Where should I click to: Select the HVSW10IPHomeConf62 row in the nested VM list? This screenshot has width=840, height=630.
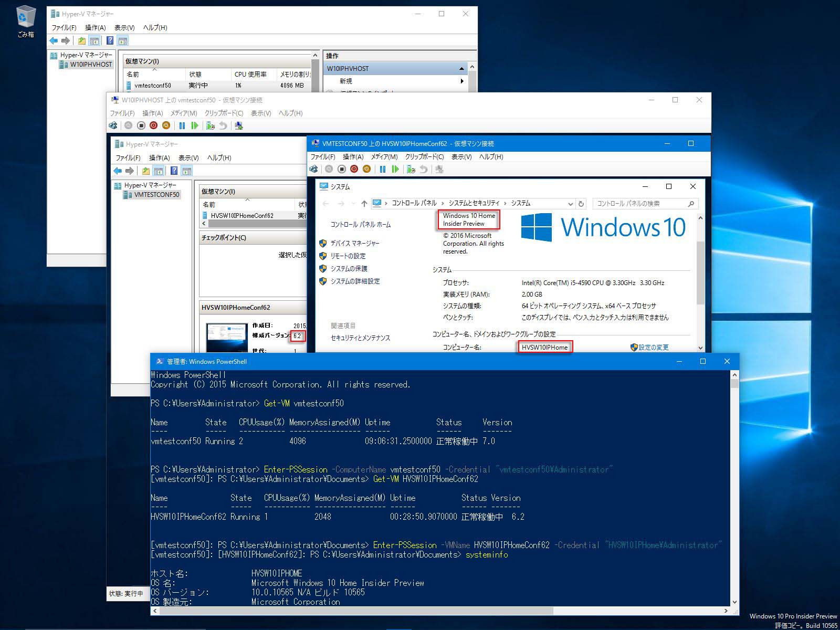point(254,216)
